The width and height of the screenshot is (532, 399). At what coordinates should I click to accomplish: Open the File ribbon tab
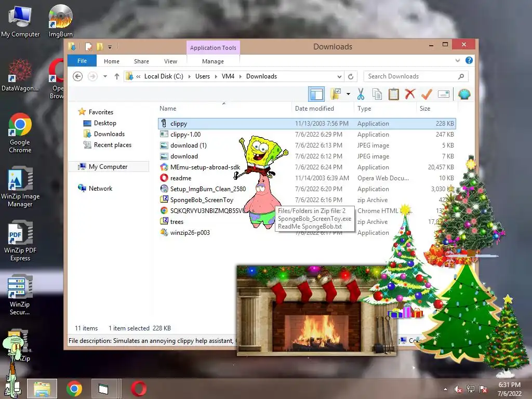click(x=82, y=61)
